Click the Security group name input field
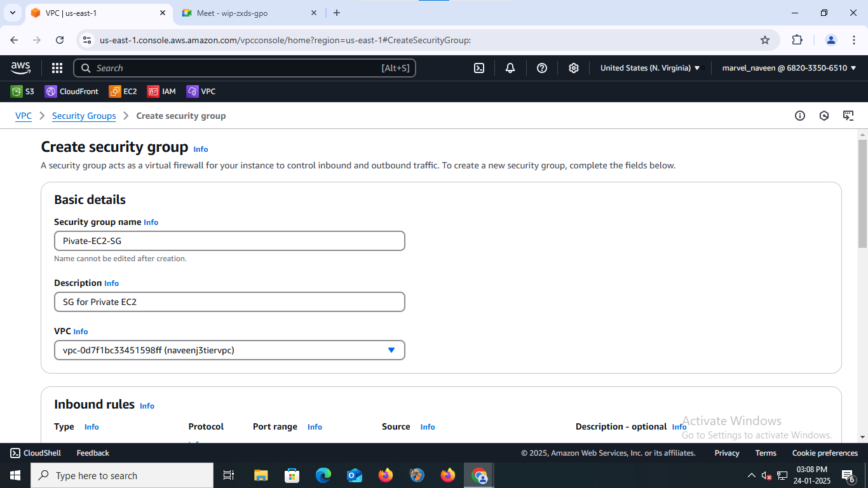The width and height of the screenshot is (868, 488). click(229, 241)
